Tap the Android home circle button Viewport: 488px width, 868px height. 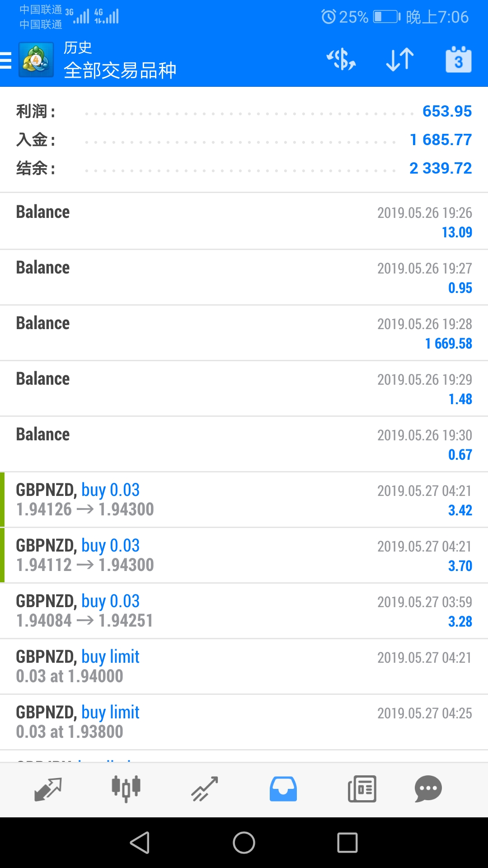click(x=244, y=843)
